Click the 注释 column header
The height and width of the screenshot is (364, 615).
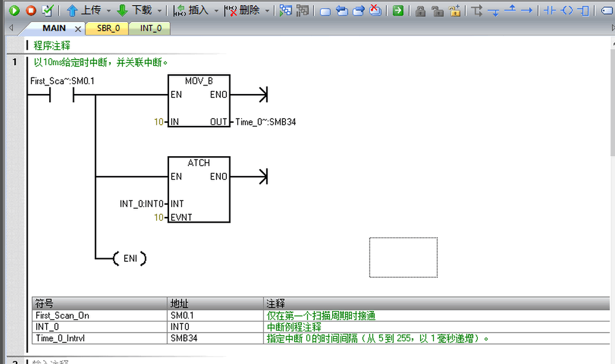pos(437,304)
